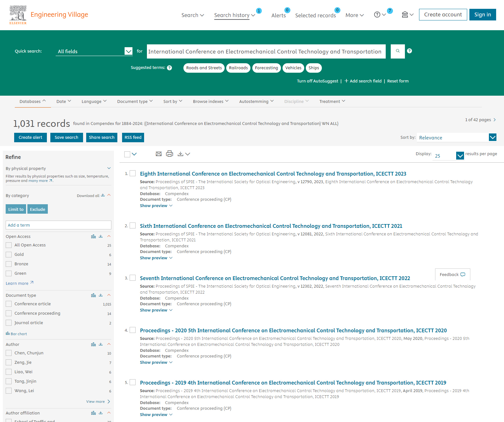Open the Document type filter tab
This screenshot has height=422, width=504.
135,101
